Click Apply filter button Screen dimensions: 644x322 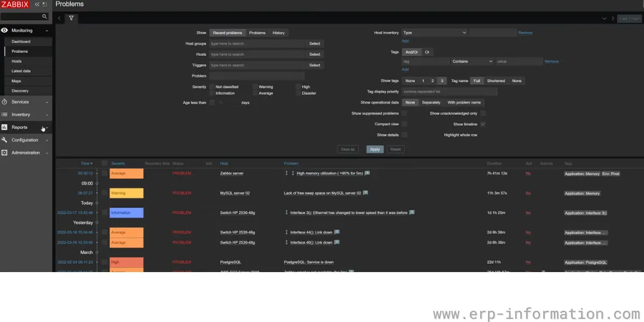(375, 149)
